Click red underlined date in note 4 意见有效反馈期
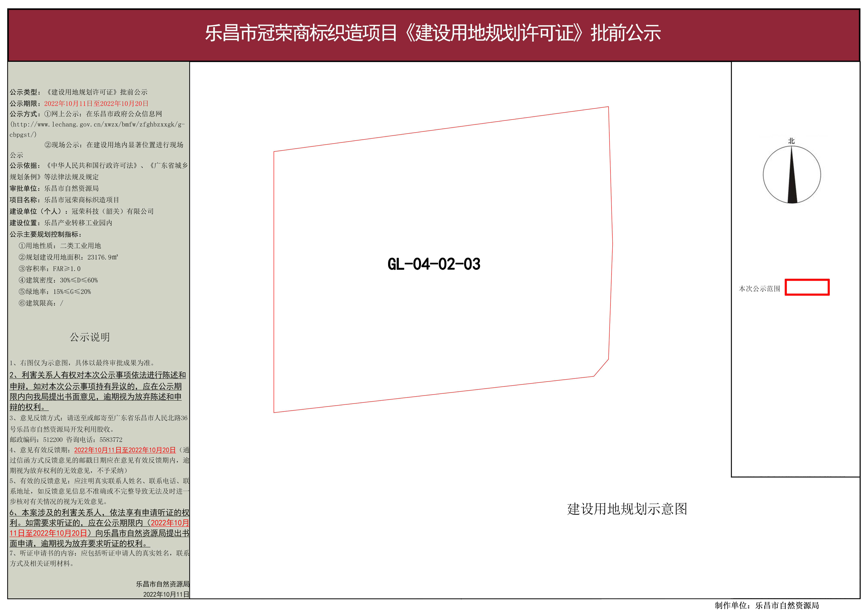This screenshot has height=614, width=868. (125, 450)
